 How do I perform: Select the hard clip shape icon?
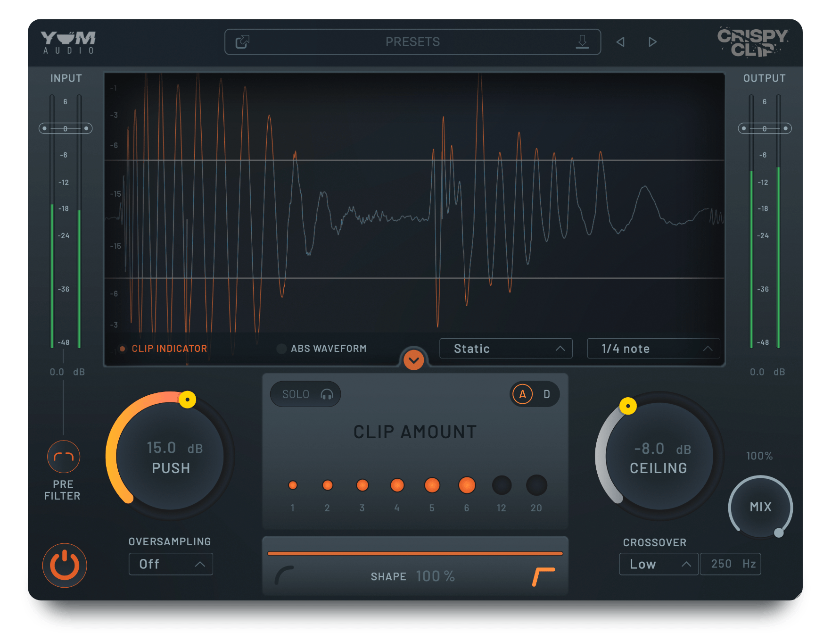[x=544, y=577]
